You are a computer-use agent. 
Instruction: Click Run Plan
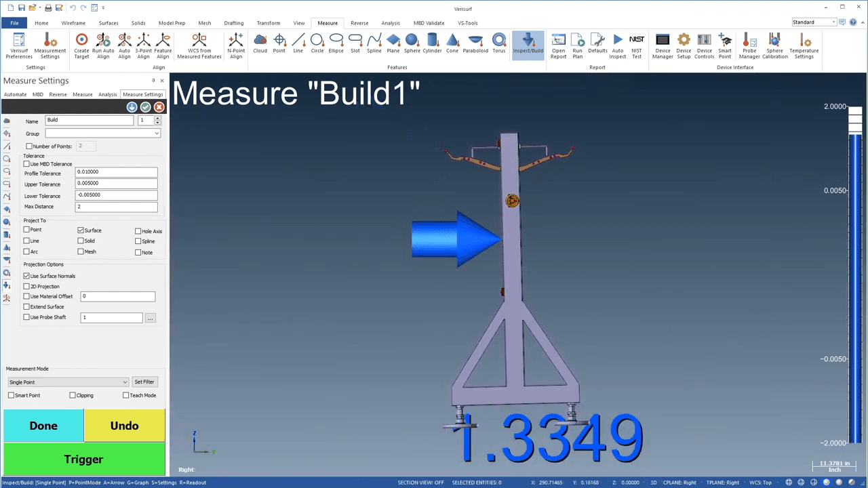coord(578,45)
